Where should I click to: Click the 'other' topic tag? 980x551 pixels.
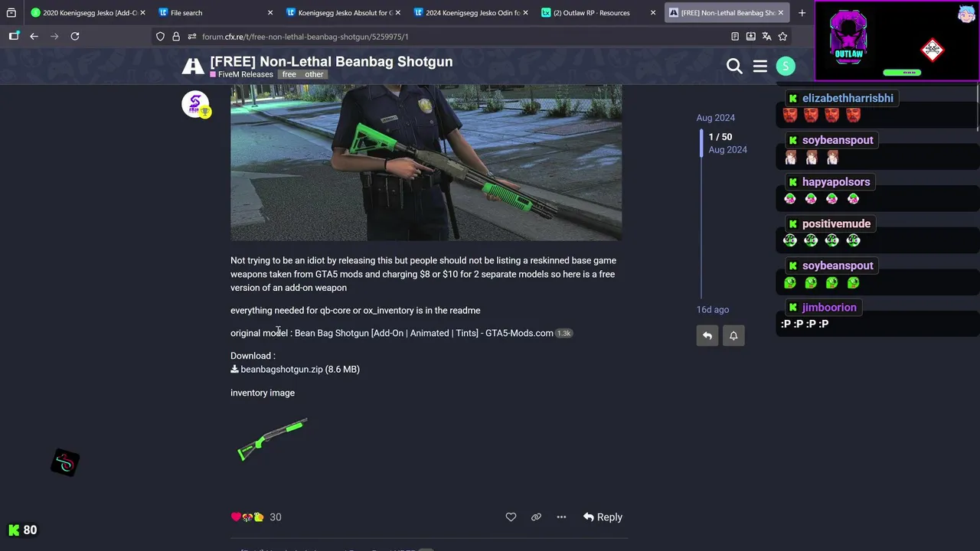(x=314, y=74)
